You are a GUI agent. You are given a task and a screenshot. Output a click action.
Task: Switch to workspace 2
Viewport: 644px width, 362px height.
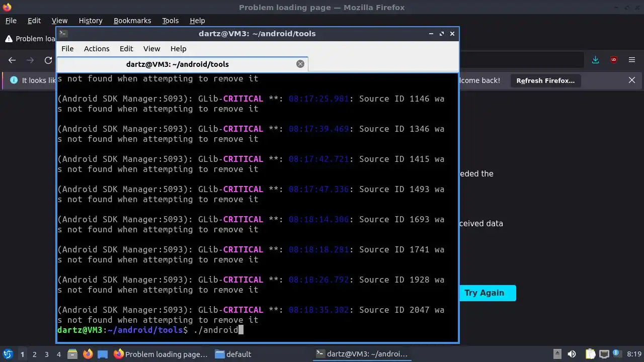(34, 354)
